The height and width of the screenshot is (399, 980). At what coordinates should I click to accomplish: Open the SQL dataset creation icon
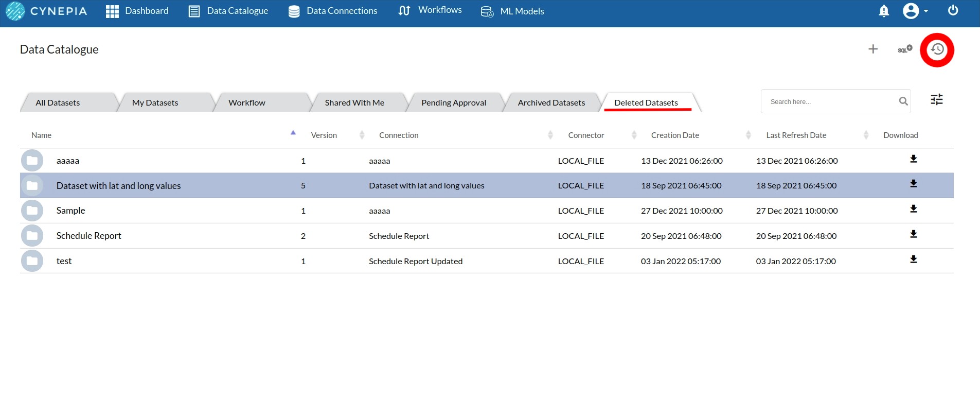point(905,49)
